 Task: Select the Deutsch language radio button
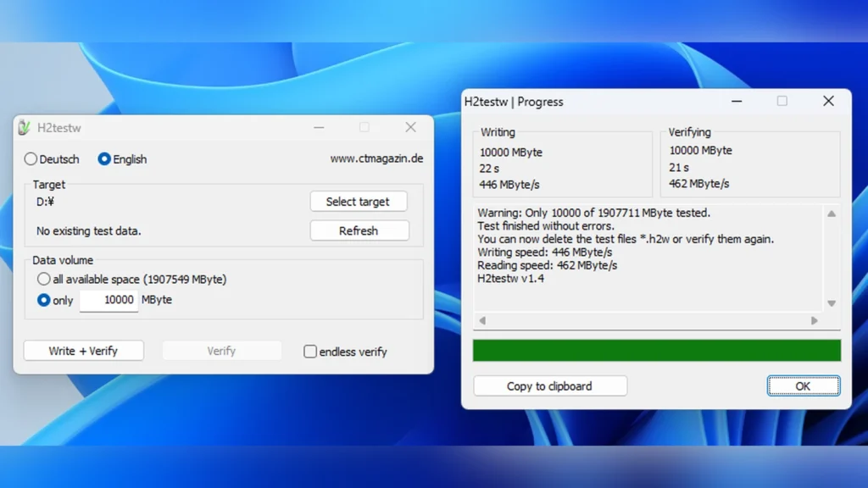click(x=31, y=159)
